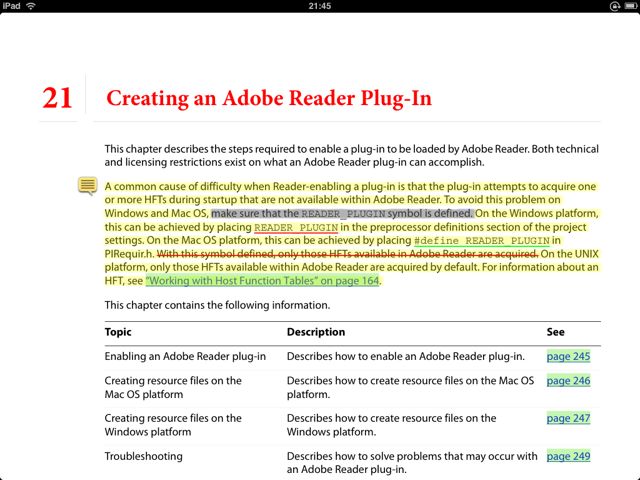Follow the "page 245" link
The width and height of the screenshot is (640, 480).
(568, 356)
